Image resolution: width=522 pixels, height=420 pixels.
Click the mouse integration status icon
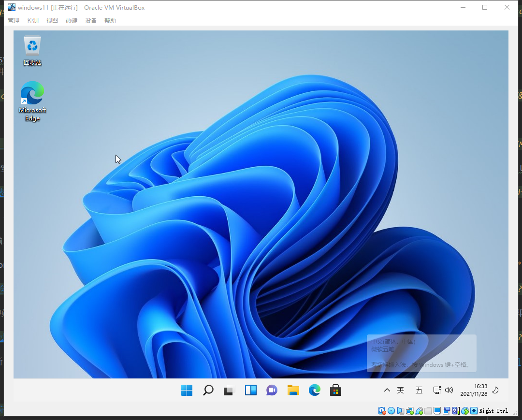tap(465, 411)
